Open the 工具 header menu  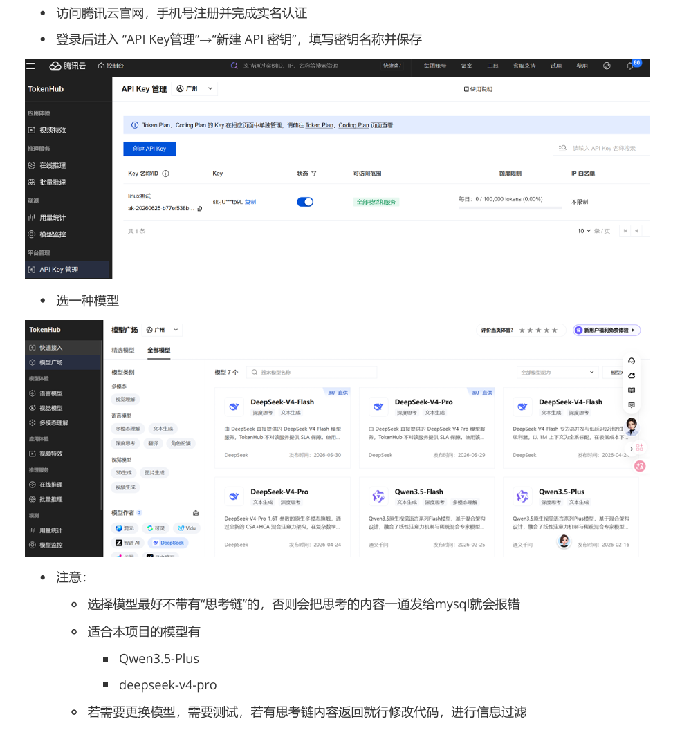(492, 66)
